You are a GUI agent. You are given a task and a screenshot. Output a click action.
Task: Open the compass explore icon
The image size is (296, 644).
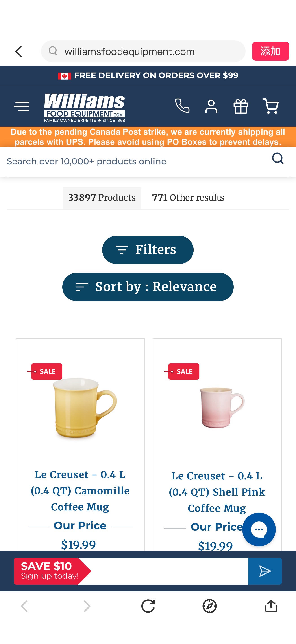click(209, 606)
